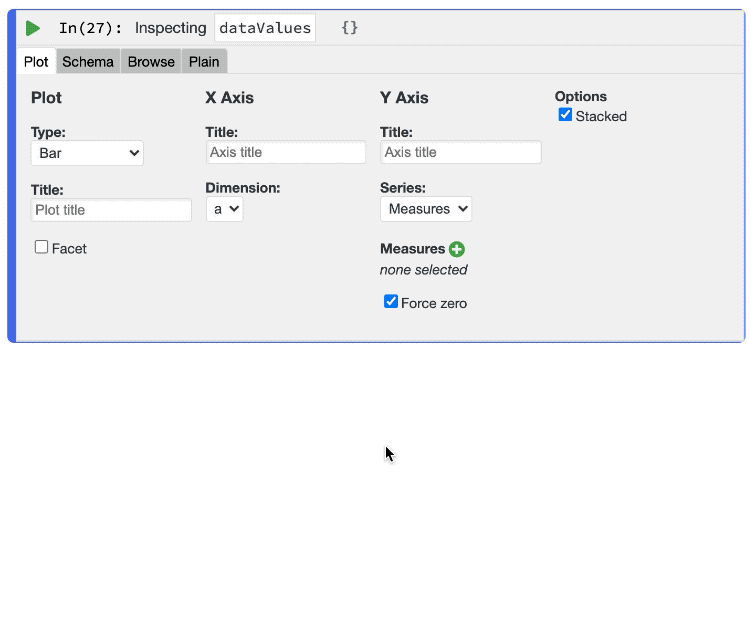Select the Plain tab

click(x=204, y=62)
